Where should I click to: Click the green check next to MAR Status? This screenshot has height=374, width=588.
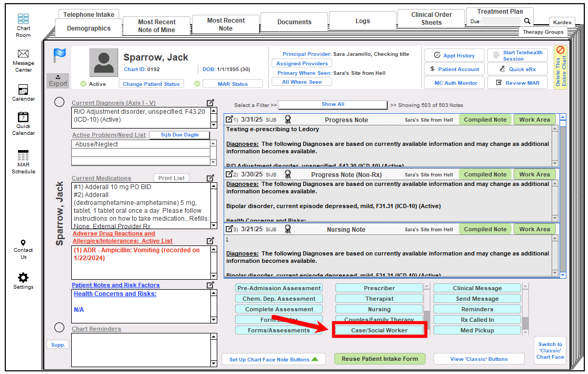point(197,84)
